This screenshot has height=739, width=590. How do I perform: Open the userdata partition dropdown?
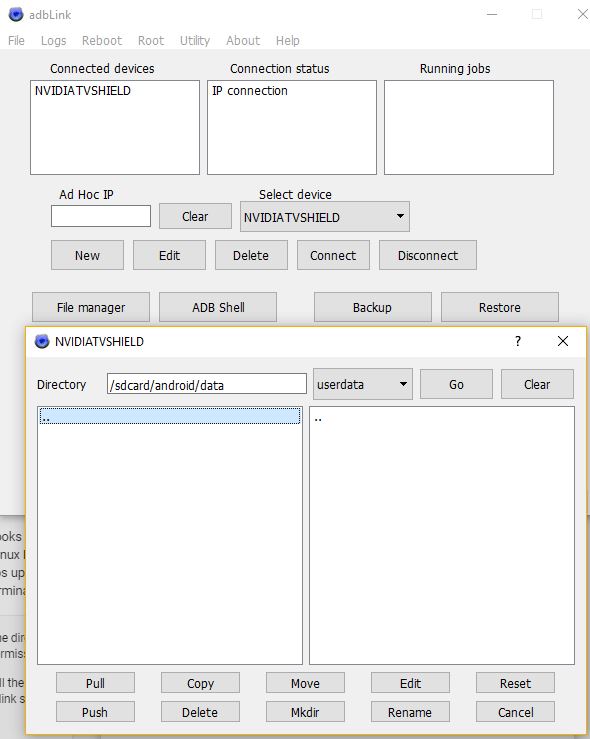(363, 384)
